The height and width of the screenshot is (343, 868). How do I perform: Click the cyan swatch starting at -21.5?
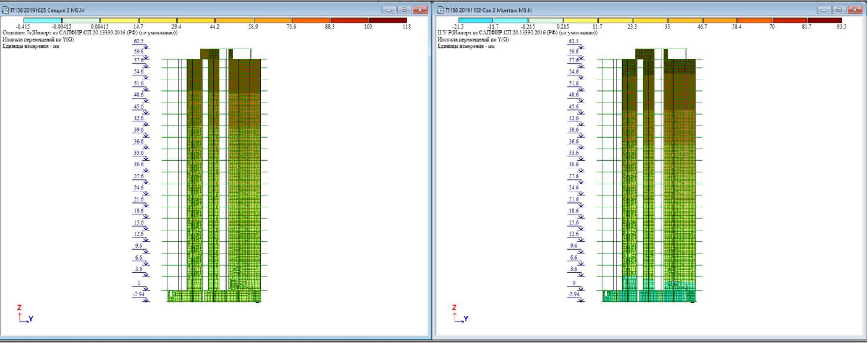[x=475, y=20]
